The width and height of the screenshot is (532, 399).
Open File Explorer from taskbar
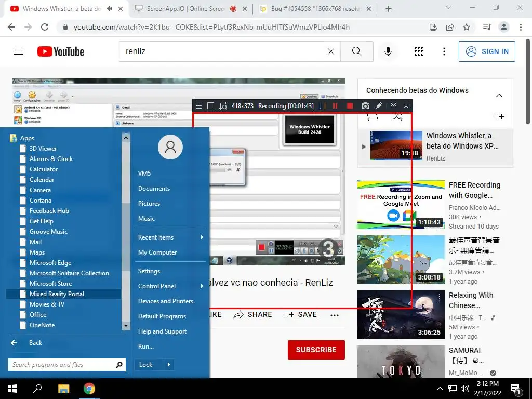pos(63,389)
